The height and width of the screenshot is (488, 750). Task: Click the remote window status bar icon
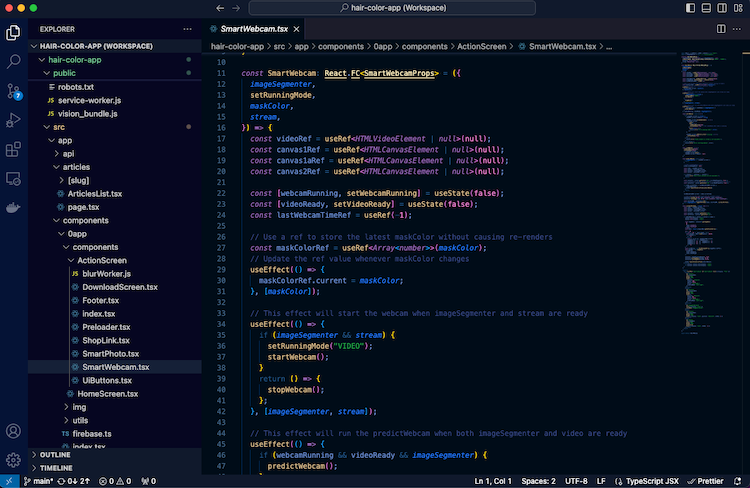(10, 481)
